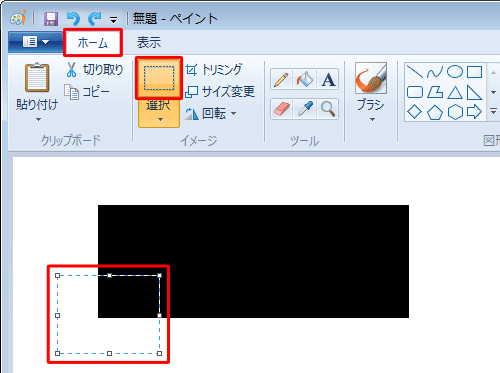This screenshot has height=373, width=500.
Task: Click 切り取り to cut selection
Action: 95,70
